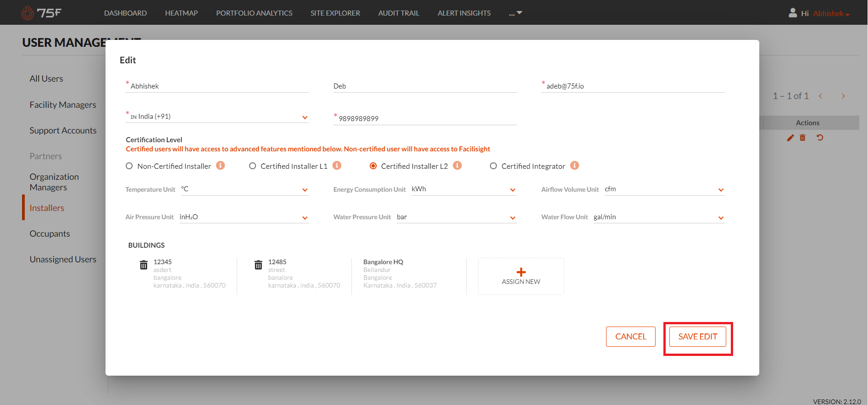The height and width of the screenshot is (405, 868).
Task: Open the Dashboard nav item
Action: coord(125,13)
